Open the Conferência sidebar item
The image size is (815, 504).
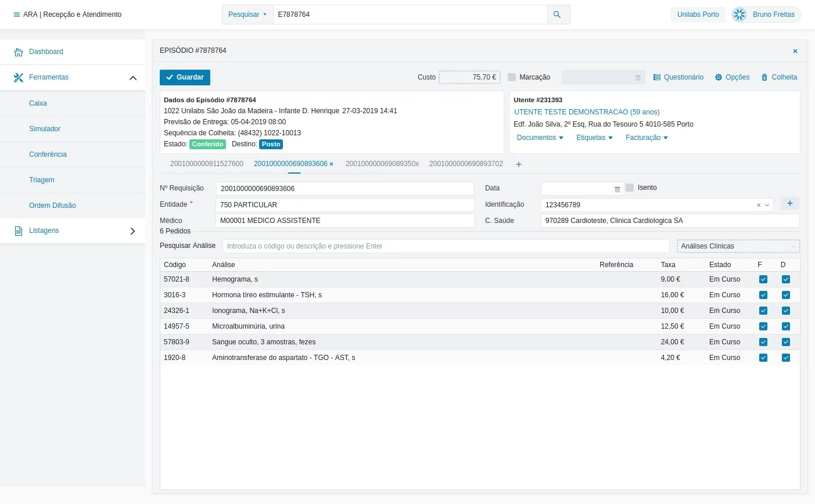click(48, 154)
